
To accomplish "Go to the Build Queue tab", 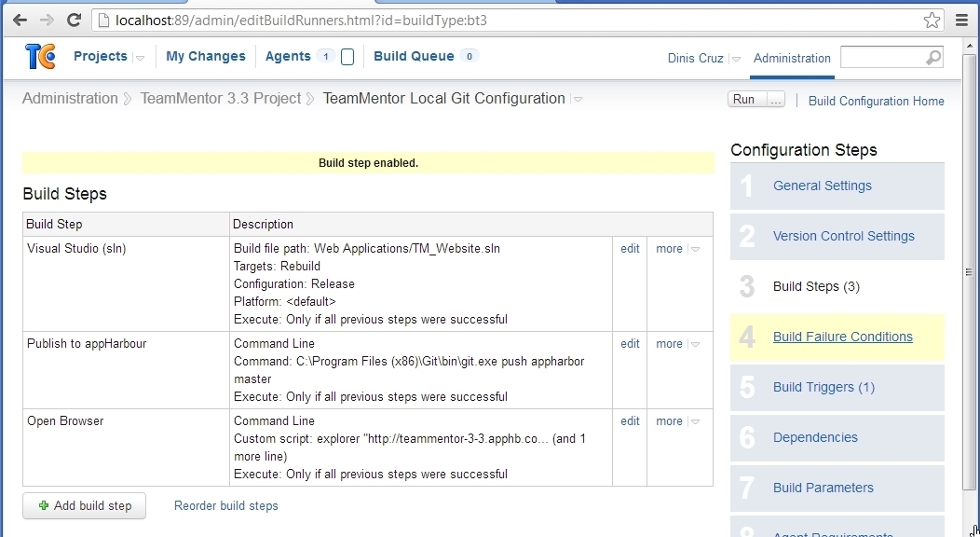I will [x=414, y=56].
